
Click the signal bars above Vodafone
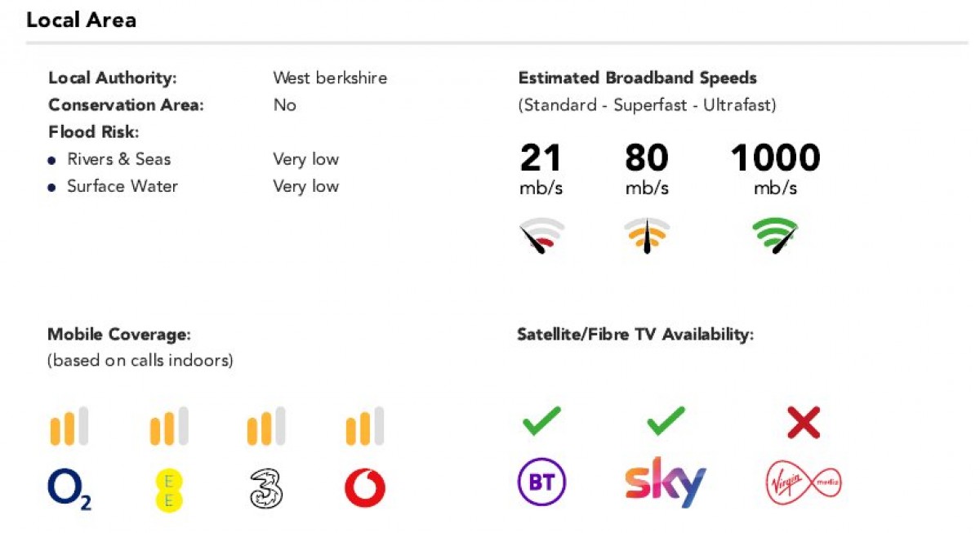(365, 427)
